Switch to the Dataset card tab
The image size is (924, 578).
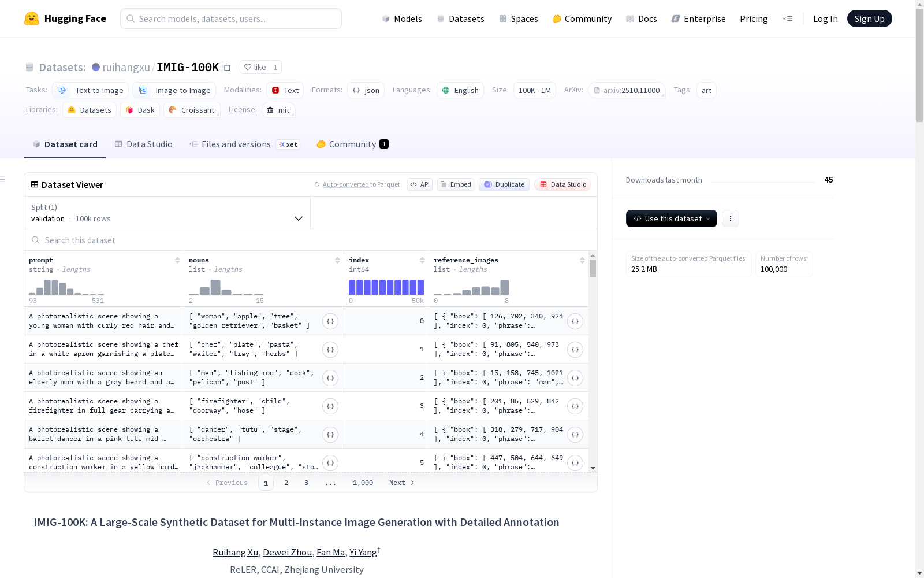pyautogui.click(x=65, y=144)
